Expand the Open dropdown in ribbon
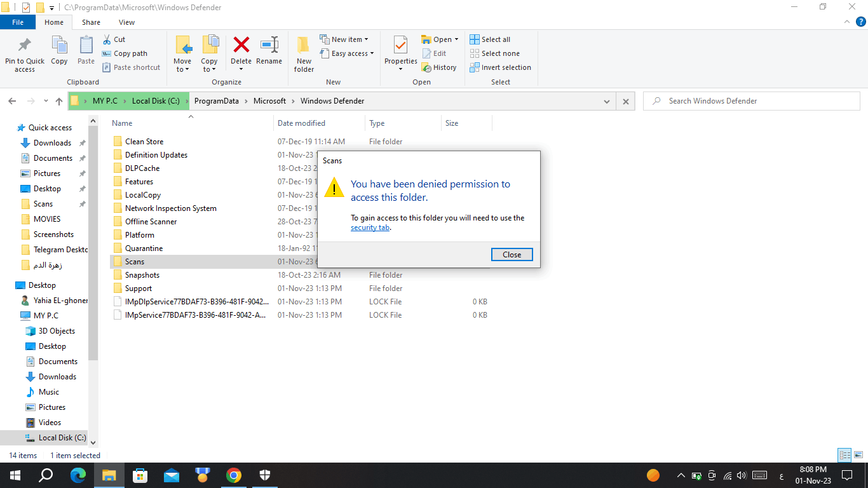 pos(440,39)
